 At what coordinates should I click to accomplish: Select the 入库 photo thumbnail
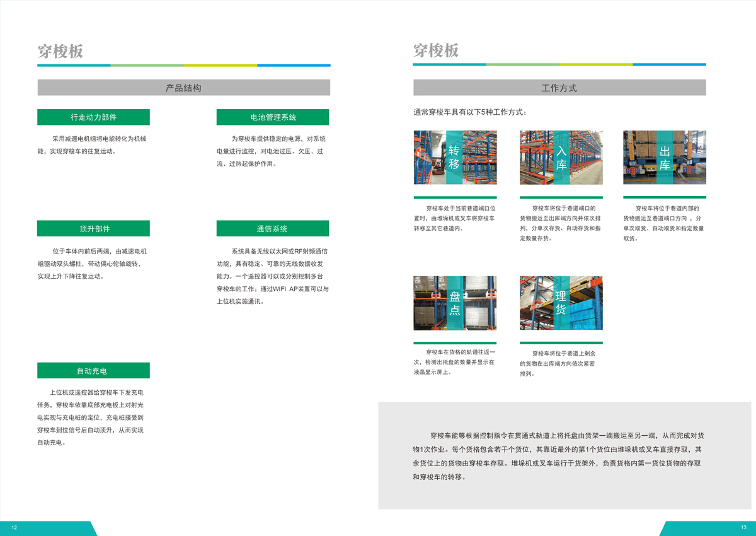(561, 158)
